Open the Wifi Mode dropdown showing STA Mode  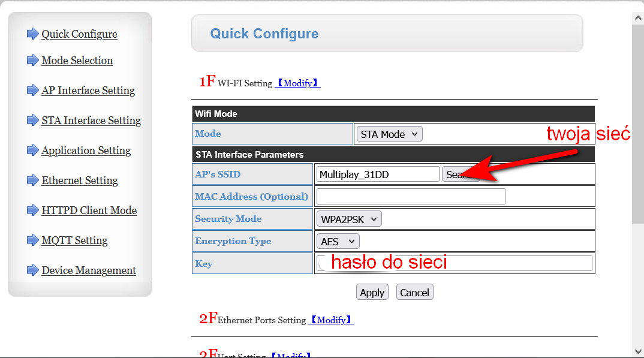point(389,134)
